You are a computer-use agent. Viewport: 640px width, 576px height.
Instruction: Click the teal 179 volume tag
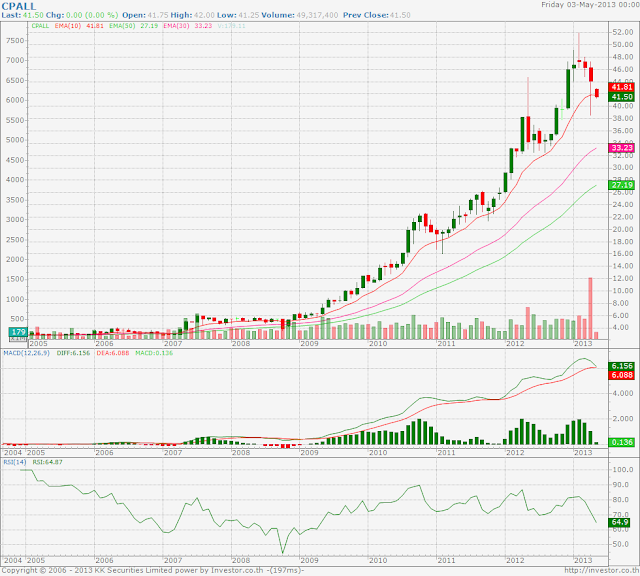(18, 331)
